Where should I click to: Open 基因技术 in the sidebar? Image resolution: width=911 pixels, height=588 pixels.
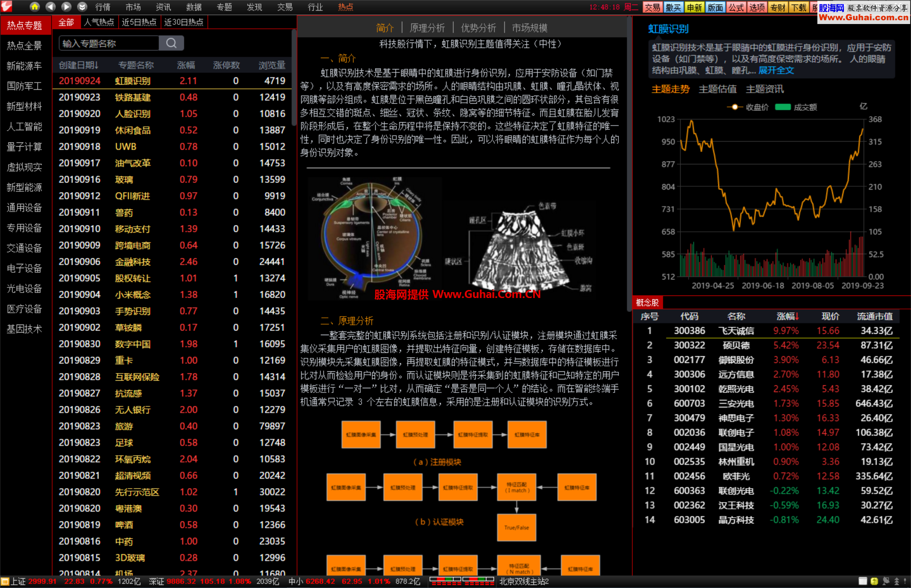coord(24,329)
